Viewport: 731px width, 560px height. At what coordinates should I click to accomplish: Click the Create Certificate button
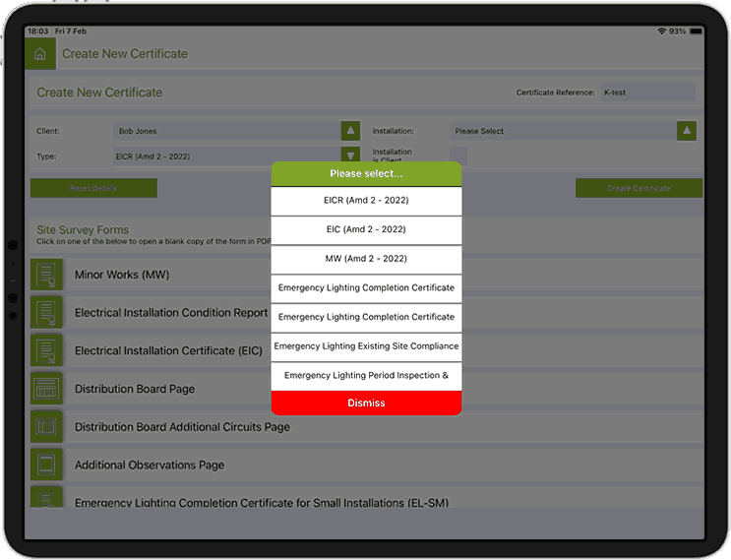639,188
